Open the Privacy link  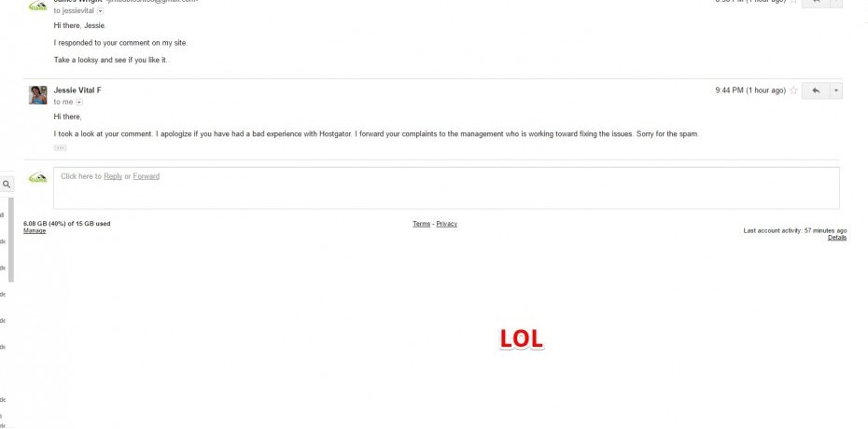coord(447,224)
